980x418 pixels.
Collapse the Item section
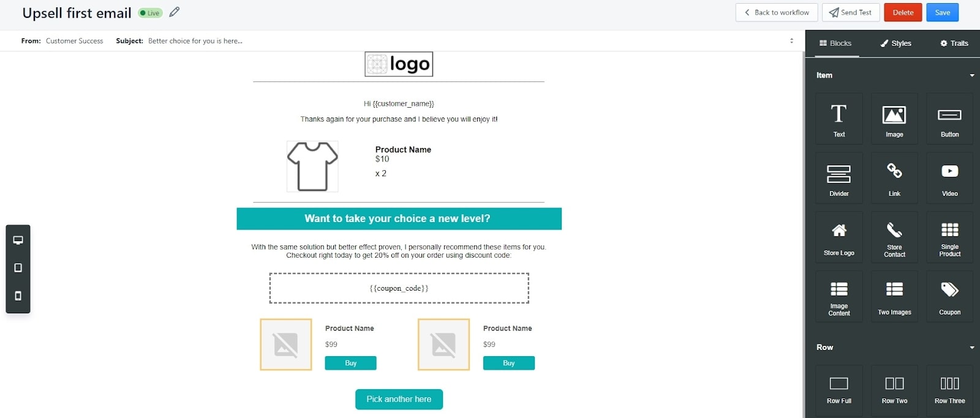point(971,75)
